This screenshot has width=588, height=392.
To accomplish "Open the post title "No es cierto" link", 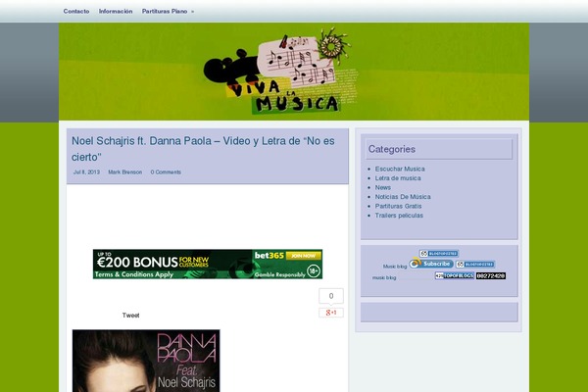I will click(x=203, y=149).
